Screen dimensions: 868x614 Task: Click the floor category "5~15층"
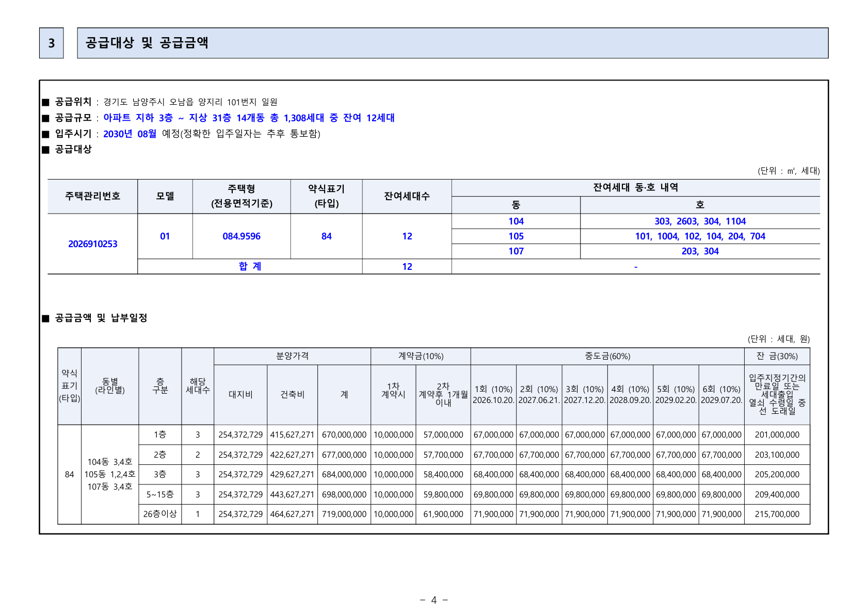160,495
